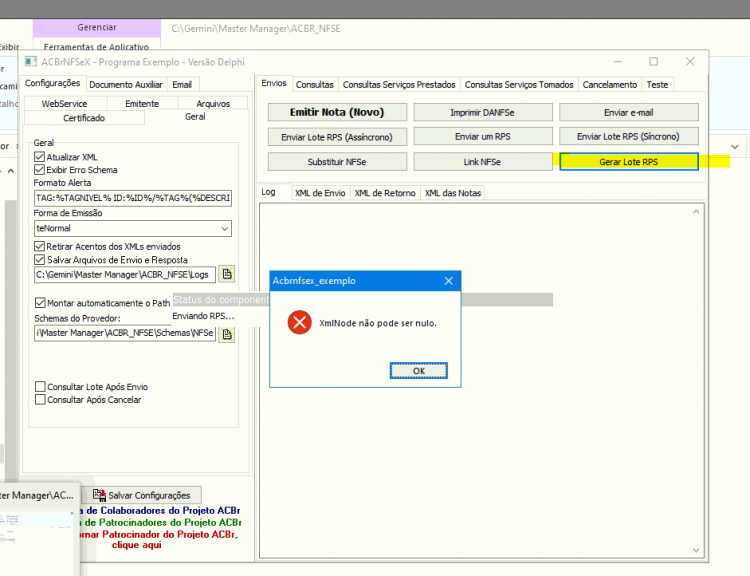
Task: Toggle Retirar Acentos dos XMLs enviados
Action: [40, 246]
